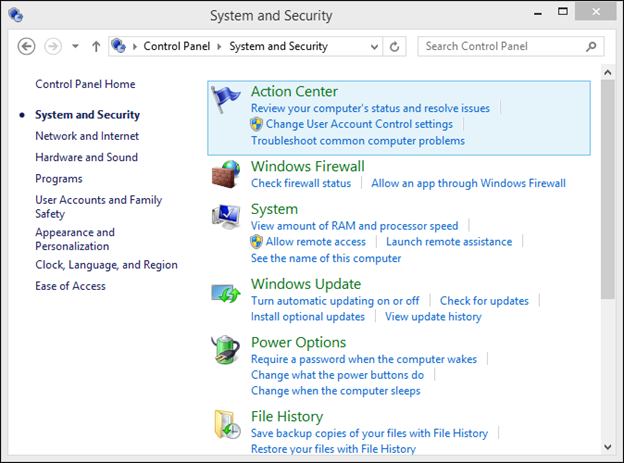Expand the chevron after Control Panel in breadcrumb
The height and width of the screenshot is (463, 624).
point(219,47)
